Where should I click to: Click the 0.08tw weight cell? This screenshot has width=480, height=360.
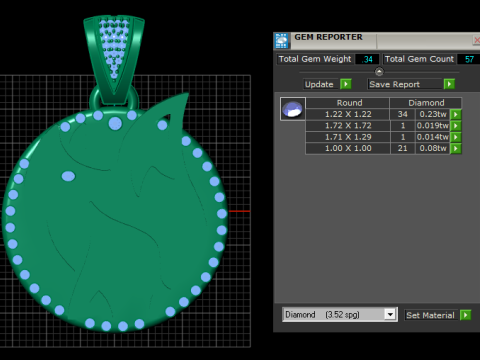point(433,148)
